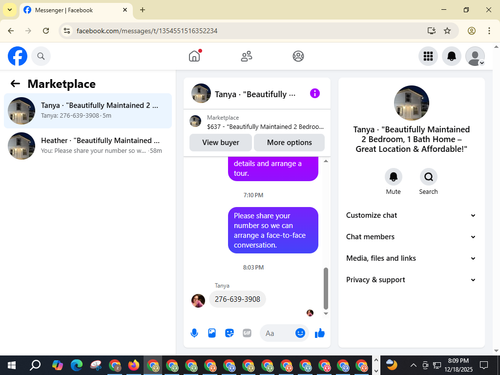
Task: Bookmark this page with the star icon
Action: coord(447,31)
